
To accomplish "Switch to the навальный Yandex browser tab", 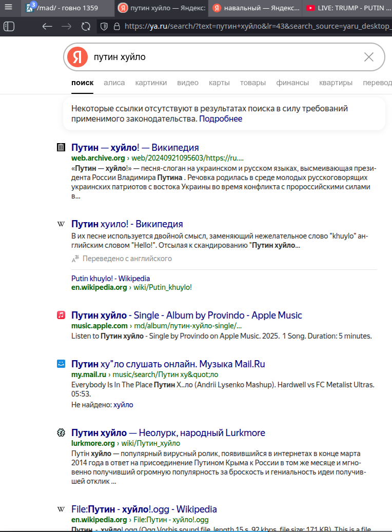I will 256,8.
